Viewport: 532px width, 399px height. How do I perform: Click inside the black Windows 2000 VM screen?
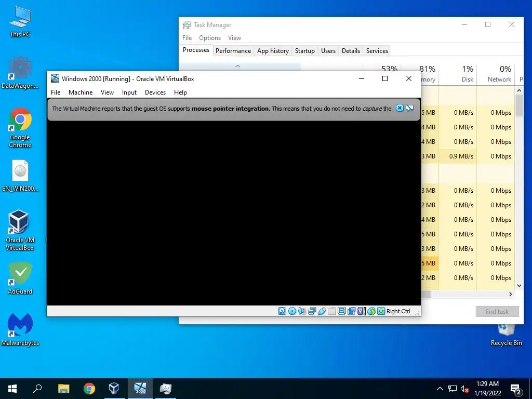tap(233, 213)
